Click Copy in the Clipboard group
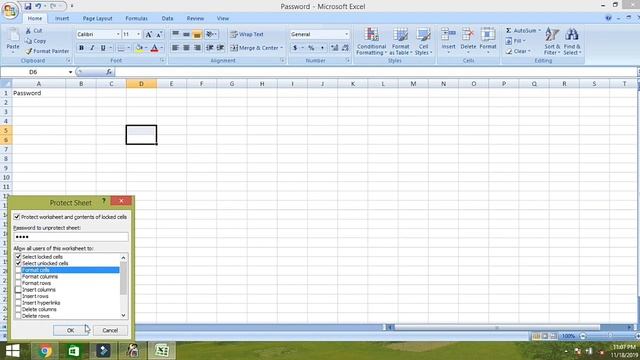This screenshot has height=360, width=640. 36,41
